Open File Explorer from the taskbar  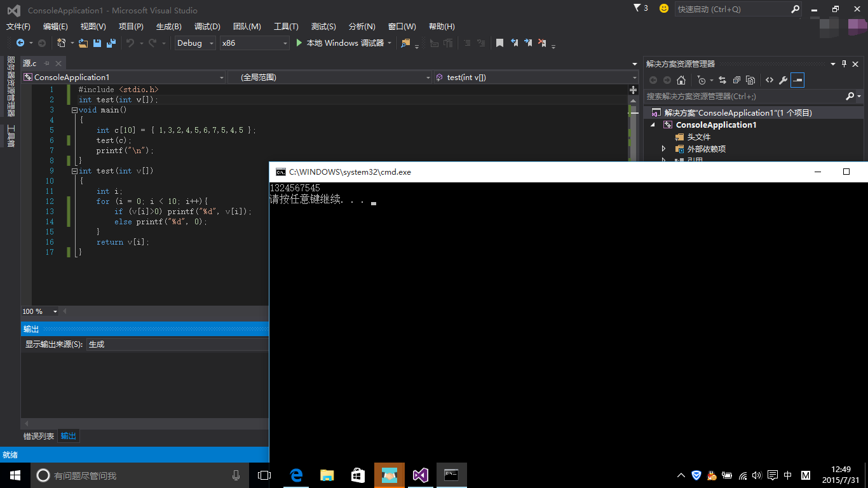click(327, 475)
